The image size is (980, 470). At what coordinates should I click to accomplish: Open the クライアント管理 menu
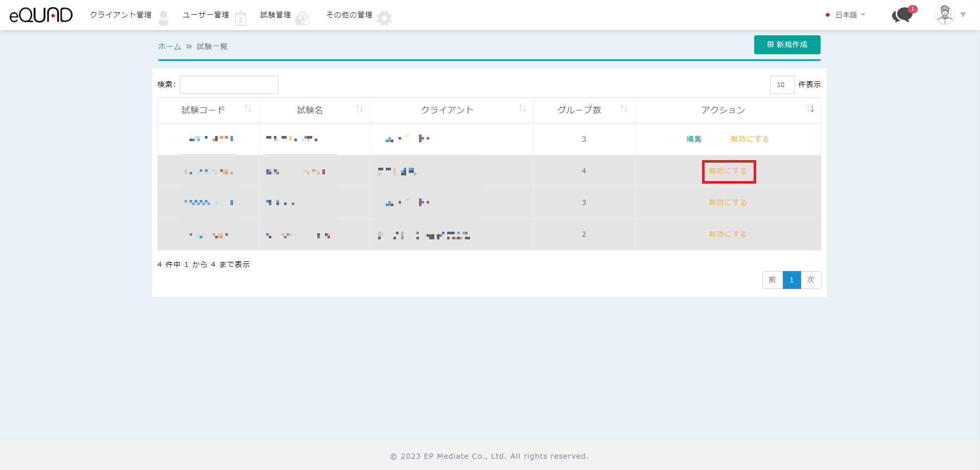[121, 15]
